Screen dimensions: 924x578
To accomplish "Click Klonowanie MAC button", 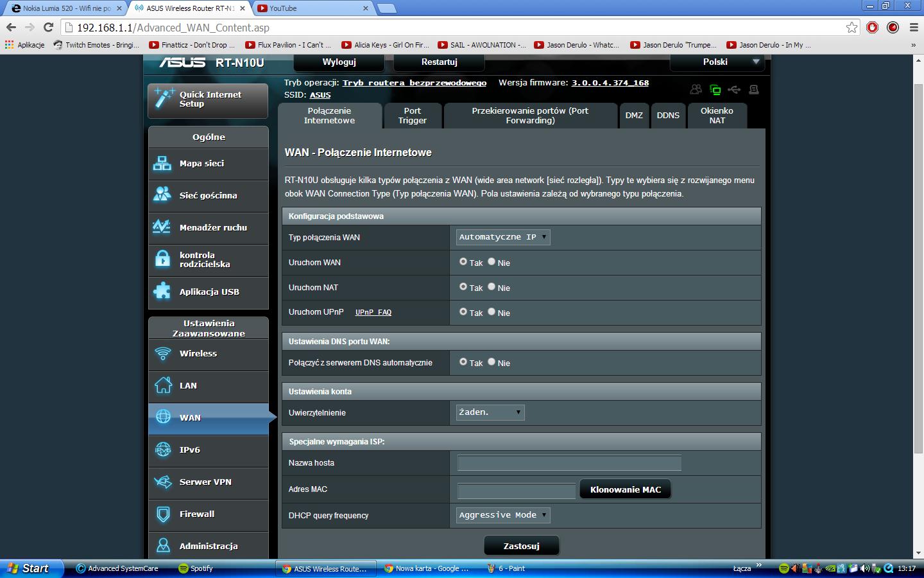I will point(626,489).
